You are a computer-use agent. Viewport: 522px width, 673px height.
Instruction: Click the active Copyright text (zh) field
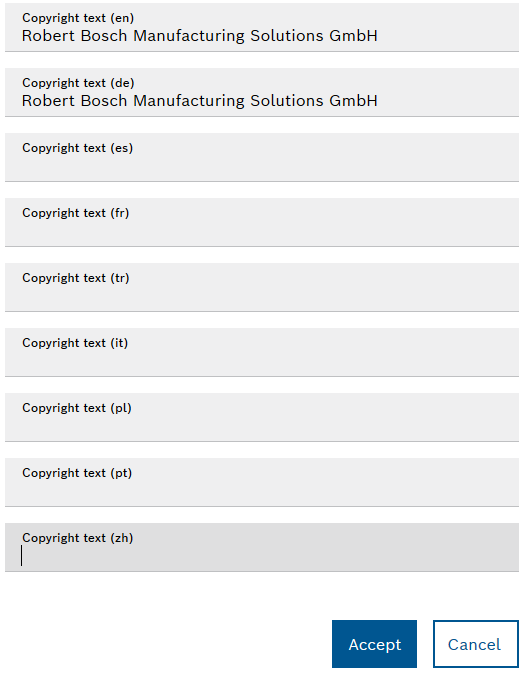(262, 547)
